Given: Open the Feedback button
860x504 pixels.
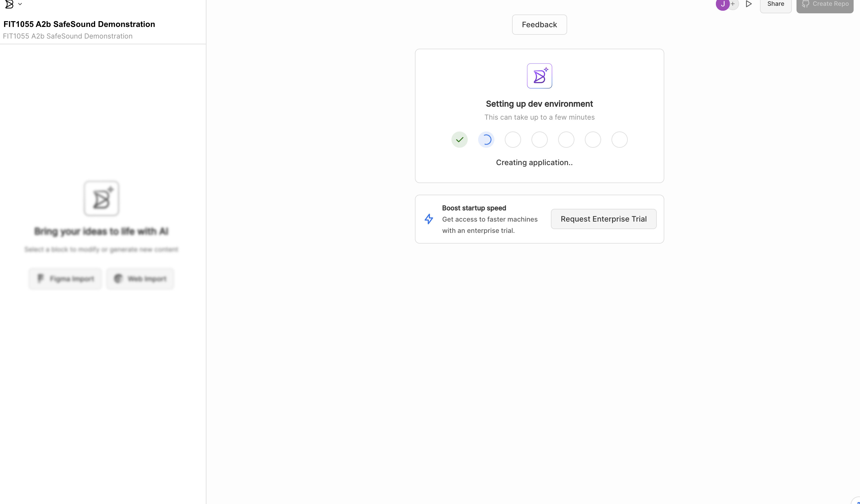Looking at the screenshot, I should point(539,25).
